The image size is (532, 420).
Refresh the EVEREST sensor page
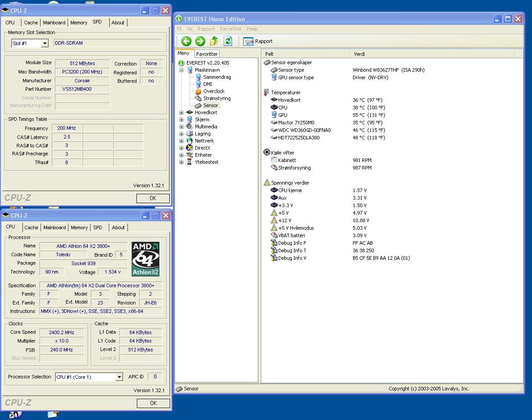click(228, 41)
